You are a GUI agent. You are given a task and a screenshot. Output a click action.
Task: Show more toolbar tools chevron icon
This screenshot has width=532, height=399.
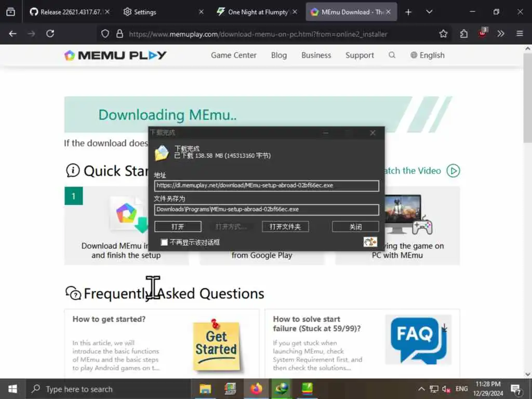(x=500, y=34)
